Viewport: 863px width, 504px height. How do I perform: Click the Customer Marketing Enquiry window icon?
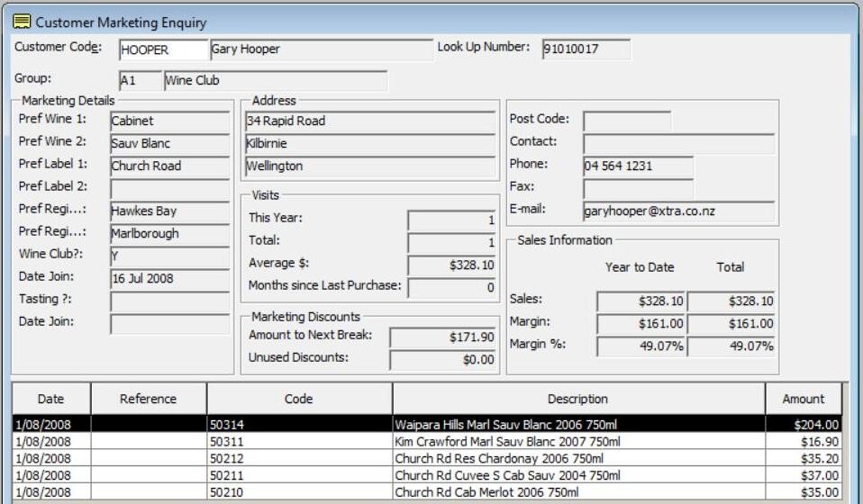click(22, 22)
